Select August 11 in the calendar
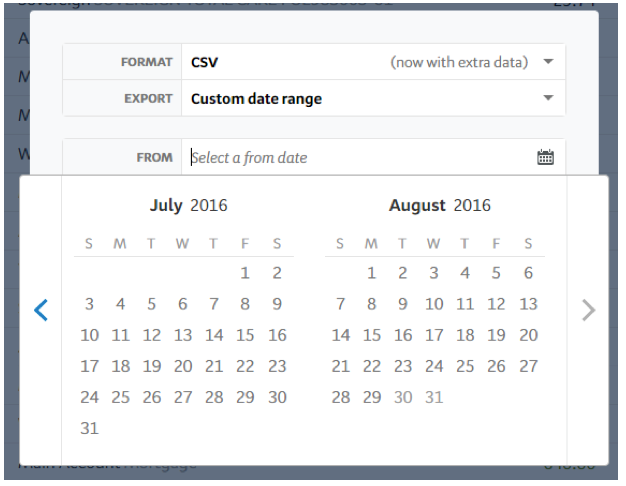The height and width of the screenshot is (486, 626). pos(465,304)
